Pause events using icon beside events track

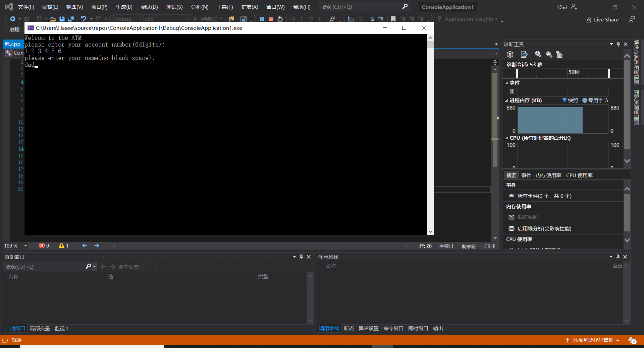(x=512, y=91)
